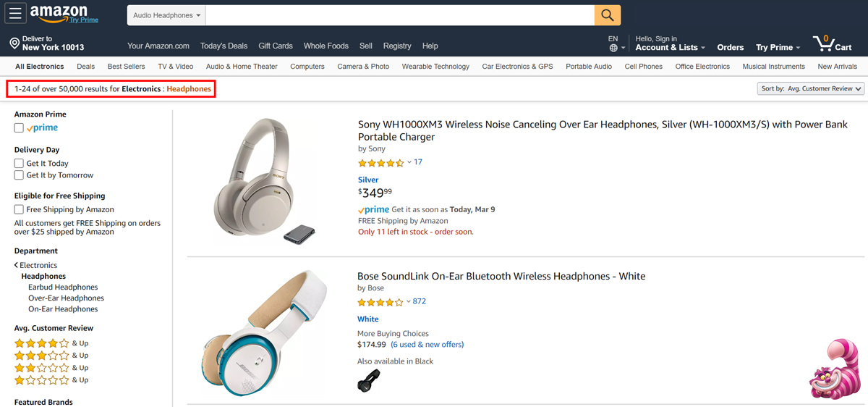Open the globe language selector
This screenshot has width=868, height=407.
tap(613, 48)
